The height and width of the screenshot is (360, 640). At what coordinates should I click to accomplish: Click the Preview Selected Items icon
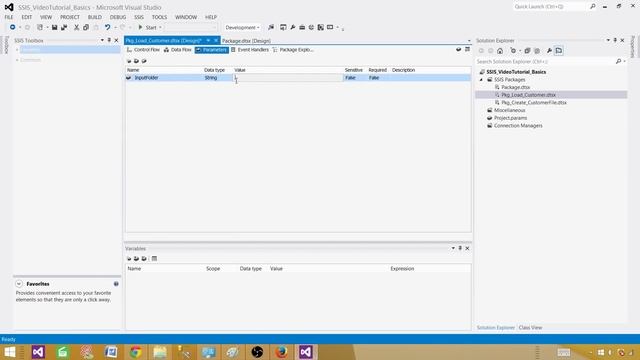point(559,51)
